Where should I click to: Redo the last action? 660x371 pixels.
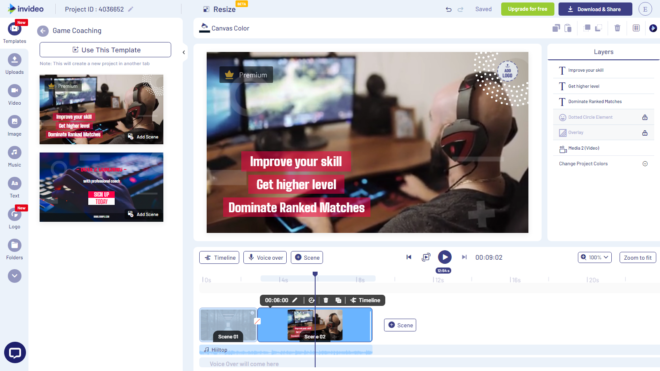(x=460, y=9)
